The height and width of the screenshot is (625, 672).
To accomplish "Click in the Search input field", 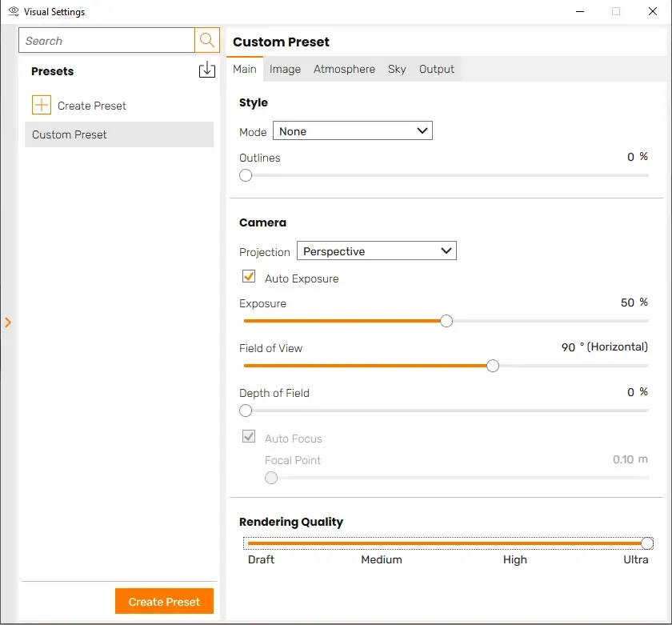I will [x=106, y=41].
